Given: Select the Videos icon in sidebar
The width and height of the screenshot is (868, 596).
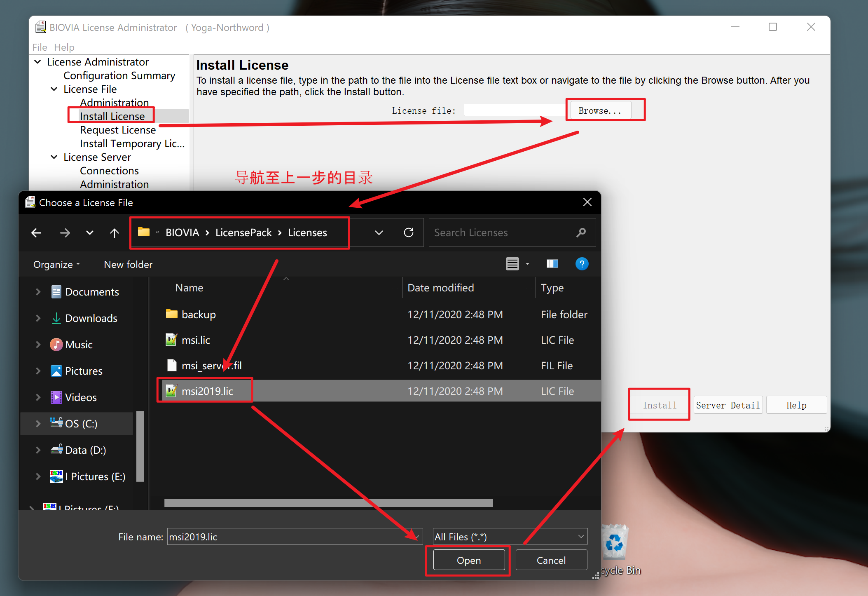Looking at the screenshot, I should click(56, 397).
